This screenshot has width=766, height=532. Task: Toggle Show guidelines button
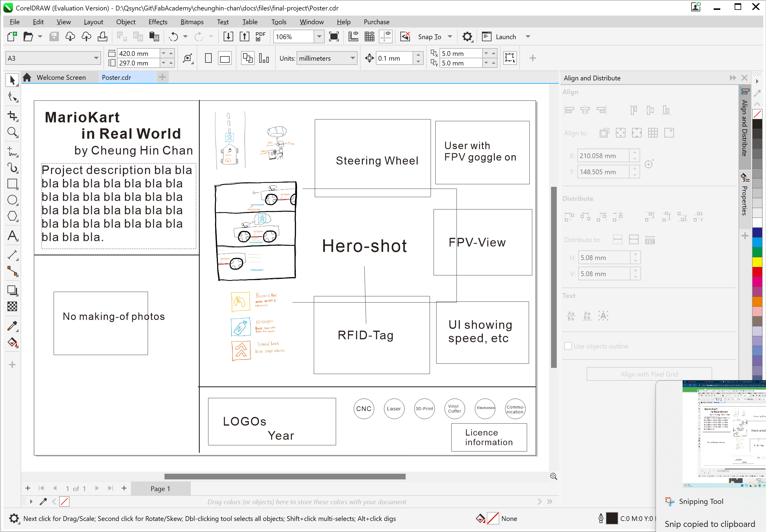(386, 36)
